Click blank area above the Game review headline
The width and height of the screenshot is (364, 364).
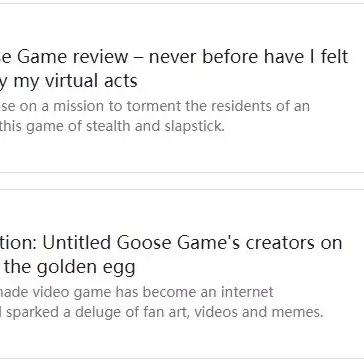click(180, 26)
